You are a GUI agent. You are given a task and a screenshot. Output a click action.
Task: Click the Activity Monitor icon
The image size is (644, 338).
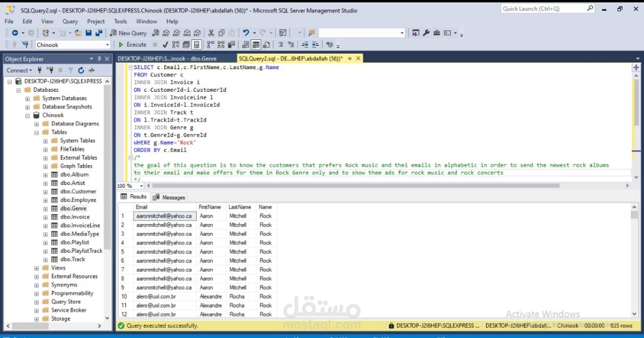click(x=91, y=70)
